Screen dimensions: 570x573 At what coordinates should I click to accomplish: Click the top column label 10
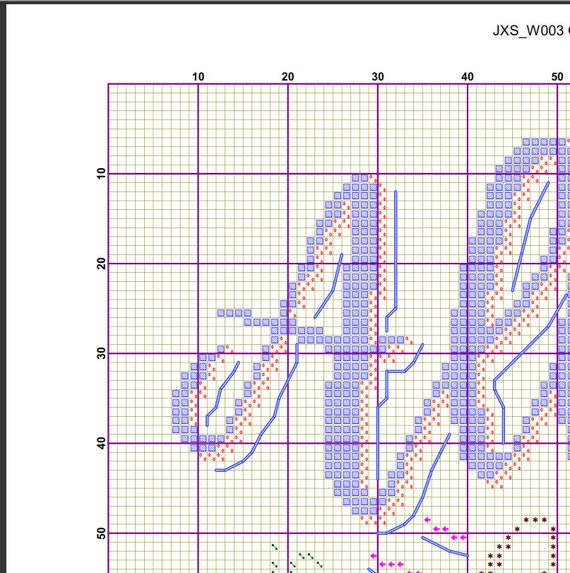198,77
